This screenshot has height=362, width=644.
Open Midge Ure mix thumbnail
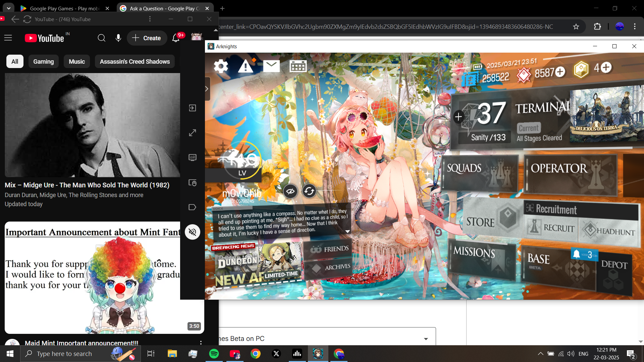tap(92, 125)
